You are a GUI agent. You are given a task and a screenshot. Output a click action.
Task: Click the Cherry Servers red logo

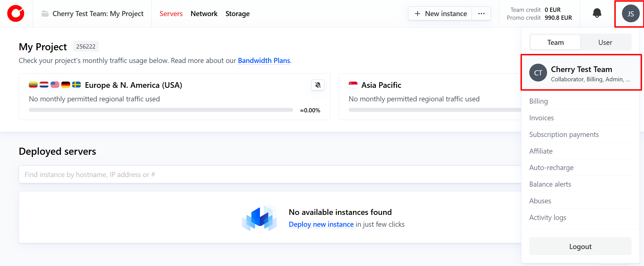click(16, 14)
